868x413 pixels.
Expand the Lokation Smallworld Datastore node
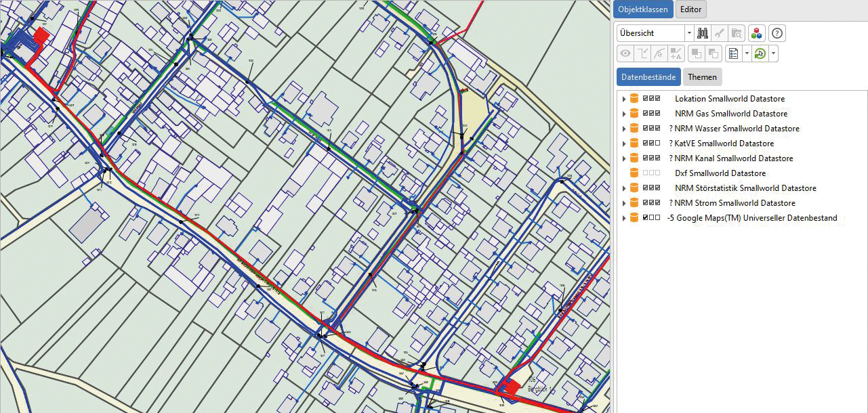pyautogui.click(x=623, y=99)
